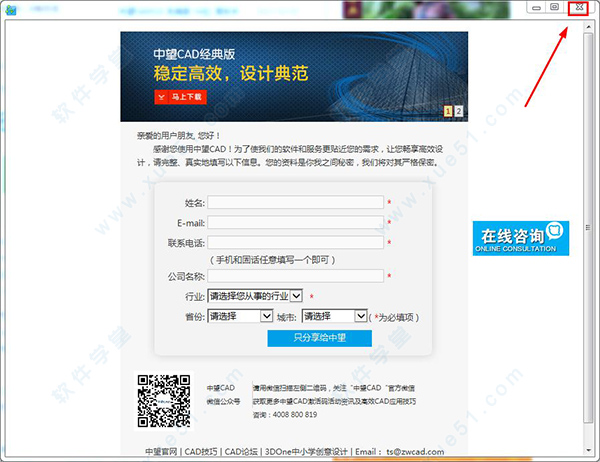Focus the E-mail input field
Viewport: 600px width, 462px height.
pyautogui.click(x=295, y=222)
